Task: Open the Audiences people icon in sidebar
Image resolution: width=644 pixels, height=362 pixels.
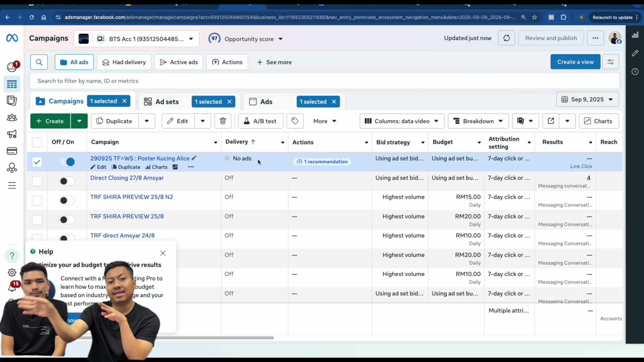Action: (12, 118)
